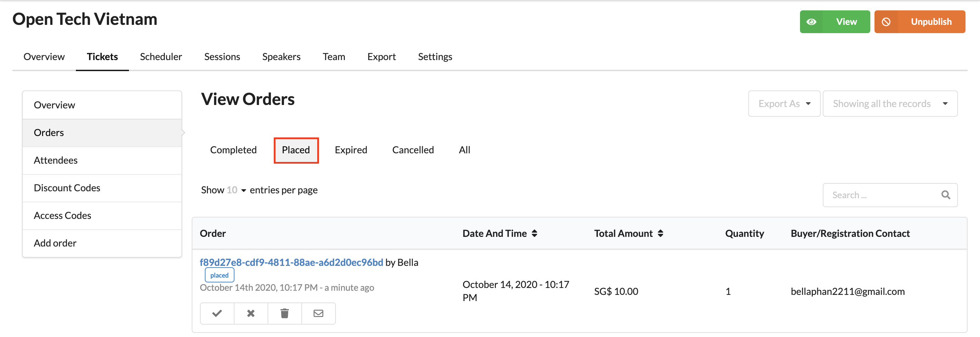
Task: Open the Export As dropdown
Action: coord(784,104)
